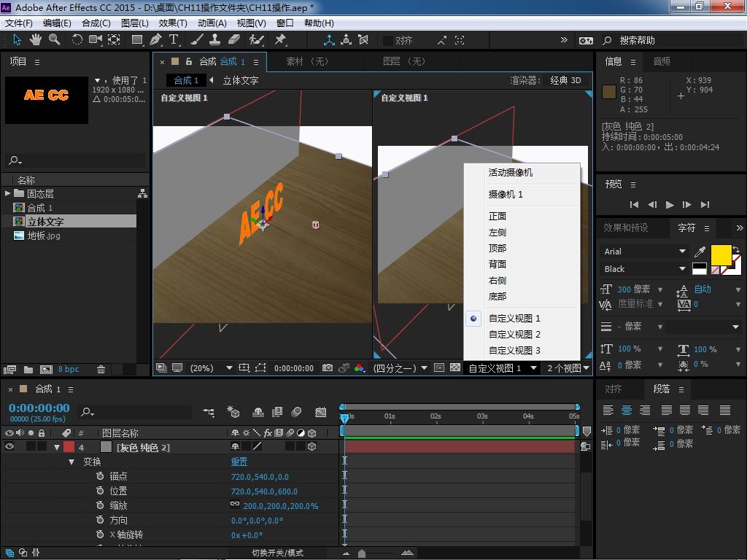The image size is (747, 560).
Task: Click the show channel RGB icon
Action: (359, 367)
